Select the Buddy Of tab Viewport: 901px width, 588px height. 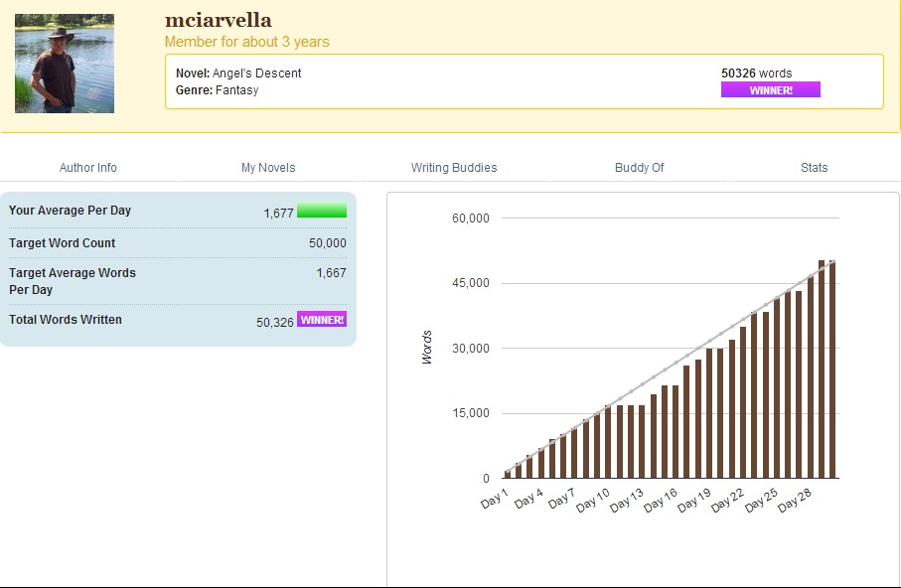639,168
